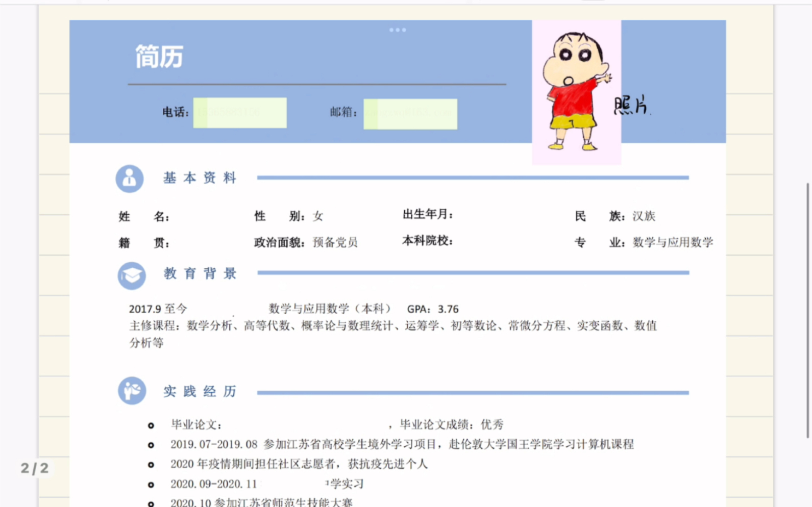The image size is (812, 507).
Task: Click the 专业 value 数学与应用数学
Action: [673, 242]
